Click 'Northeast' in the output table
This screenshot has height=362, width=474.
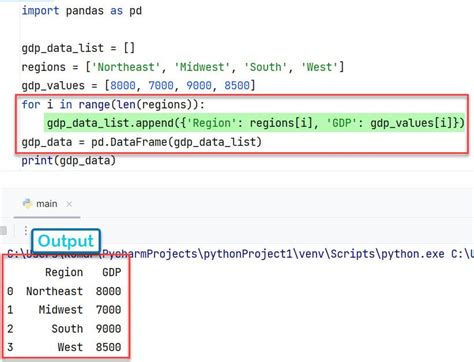pyautogui.click(x=54, y=291)
